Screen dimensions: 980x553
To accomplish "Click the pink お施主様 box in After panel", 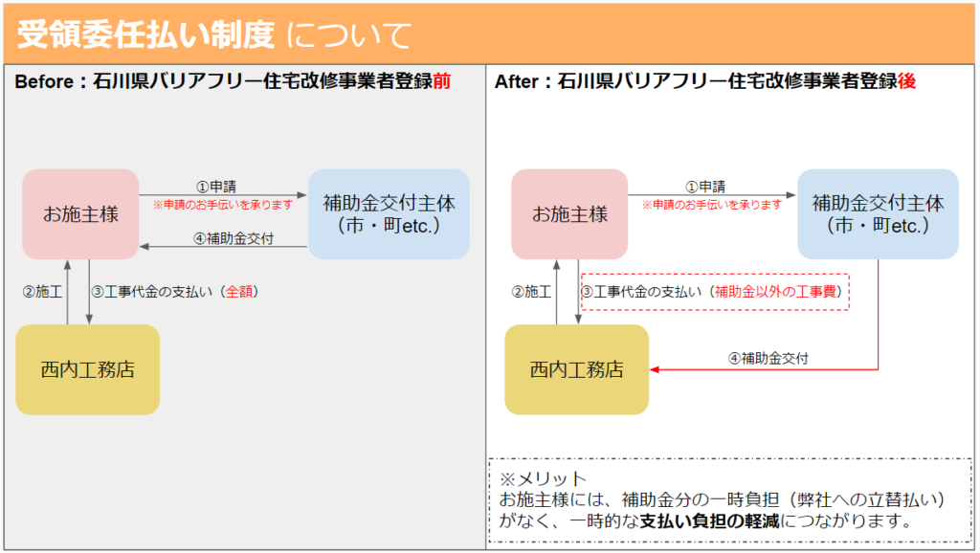I will tap(570, 214).
